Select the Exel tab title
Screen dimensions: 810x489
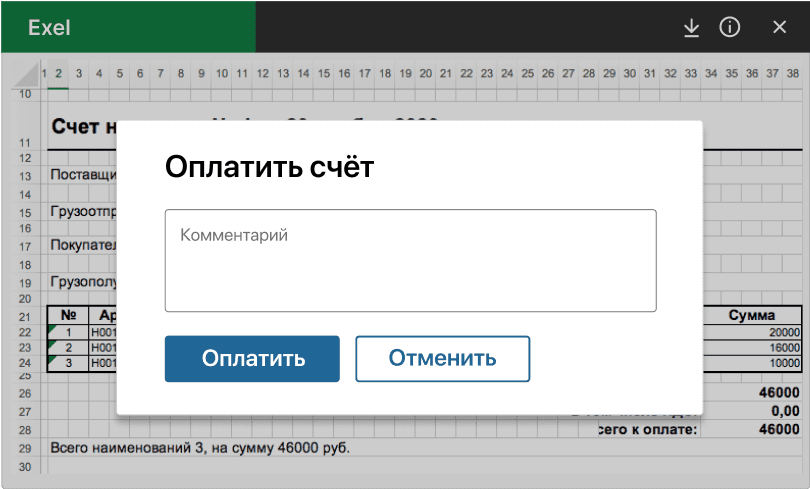tap(49, 27)
